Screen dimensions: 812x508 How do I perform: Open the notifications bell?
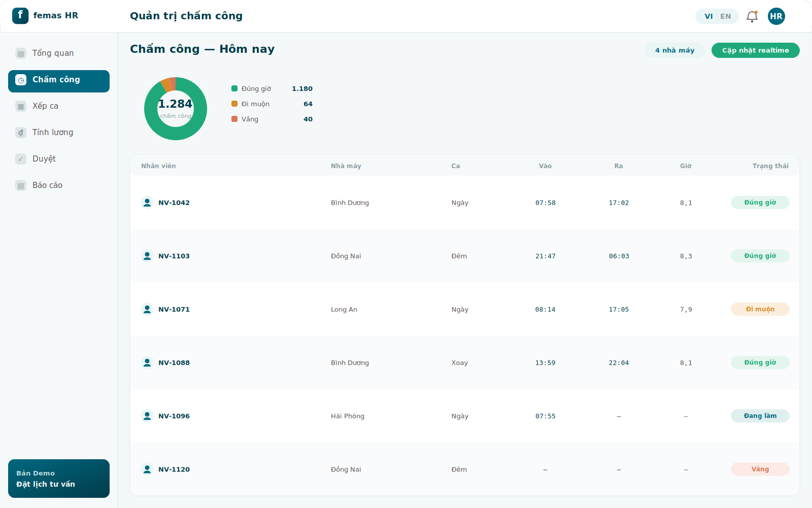pos(752,16)
